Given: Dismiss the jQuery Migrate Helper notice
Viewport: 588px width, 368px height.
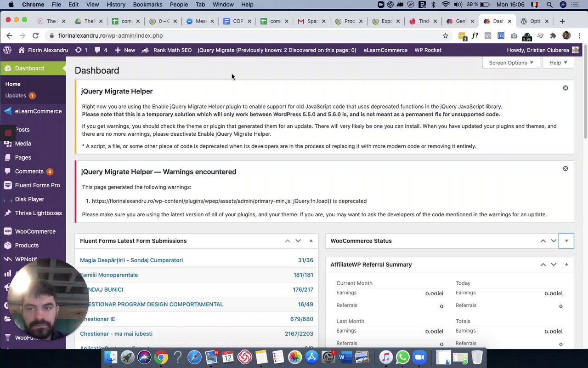Looking at the screenshot, I should point(565,88).
